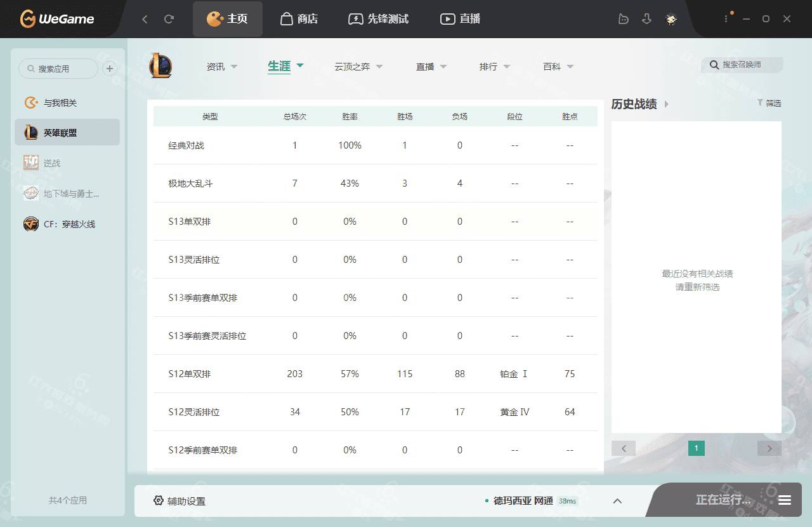
Task: Select 与我相关 in sidebar
Action: click(x=67, y=103)
